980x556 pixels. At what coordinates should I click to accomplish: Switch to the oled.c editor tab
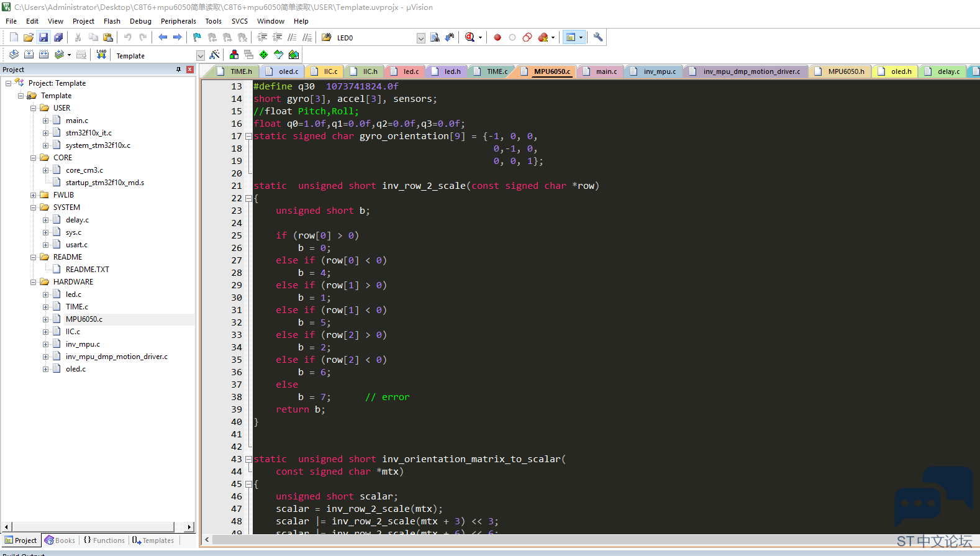tap(283, 71)
